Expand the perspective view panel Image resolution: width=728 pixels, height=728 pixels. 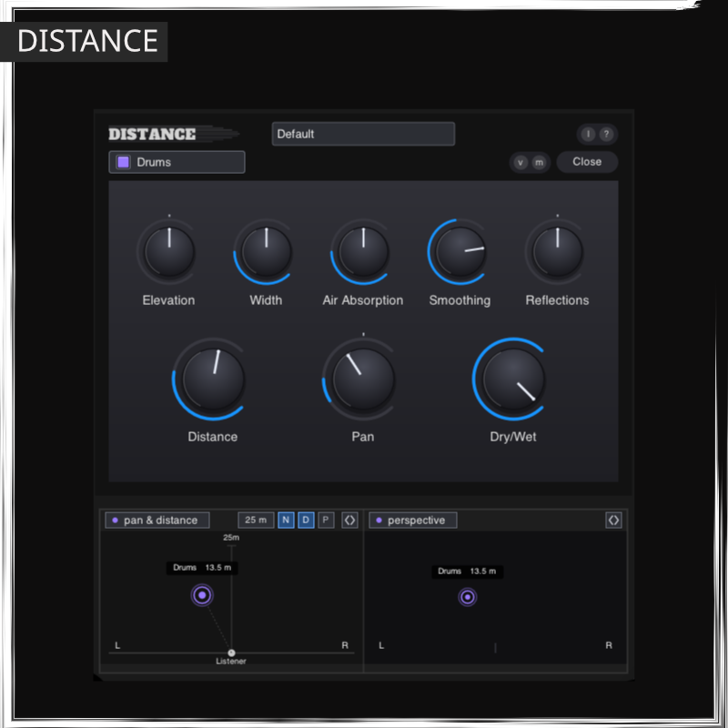(613, 520)
